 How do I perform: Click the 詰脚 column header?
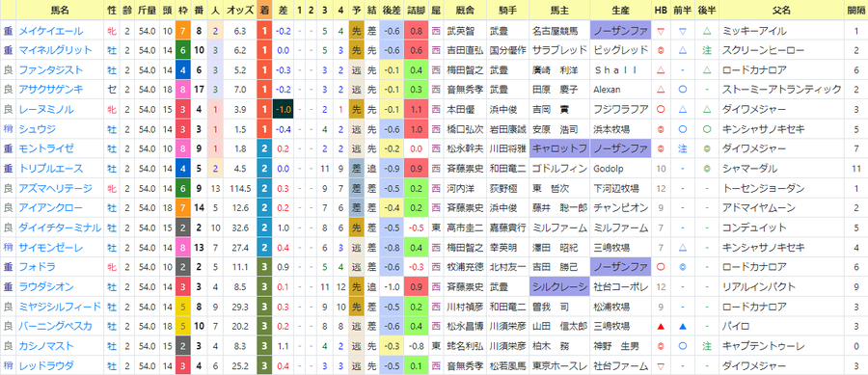[417, 11]
